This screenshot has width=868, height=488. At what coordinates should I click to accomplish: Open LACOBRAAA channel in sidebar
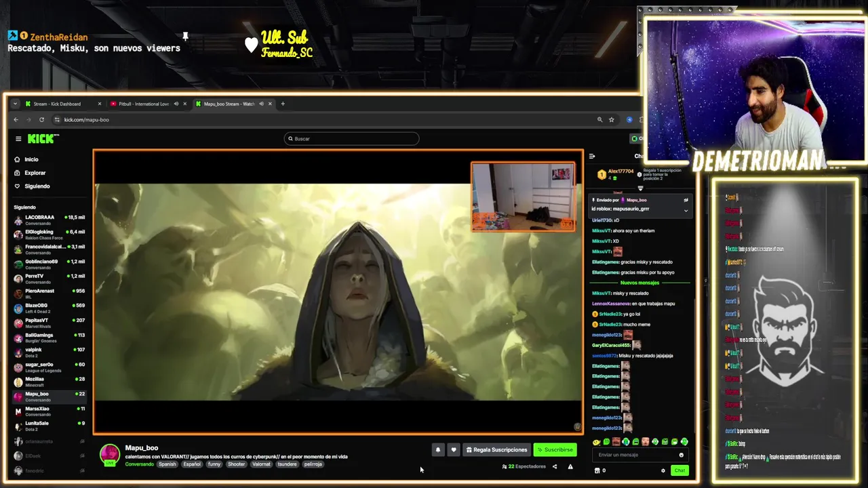point(49,220)
